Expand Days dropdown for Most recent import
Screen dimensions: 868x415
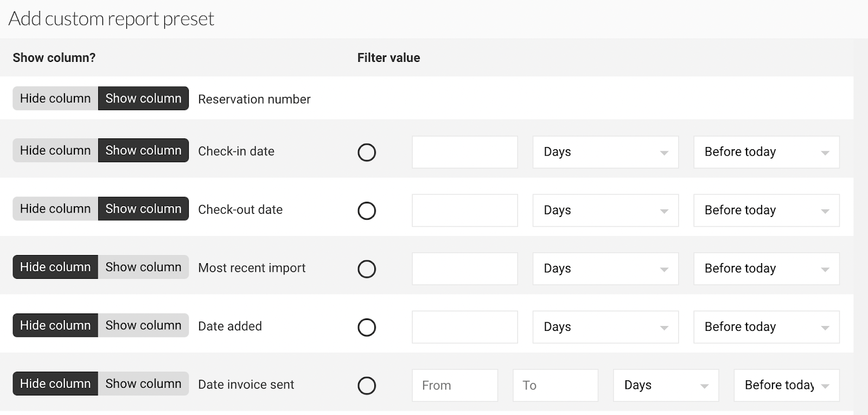(605, 269)
